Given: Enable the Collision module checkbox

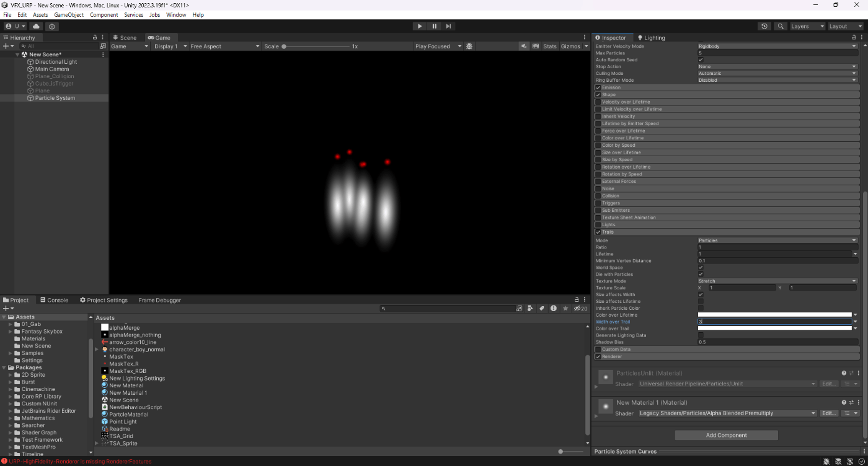Looking at the screenshot, I should pos(598,196).
